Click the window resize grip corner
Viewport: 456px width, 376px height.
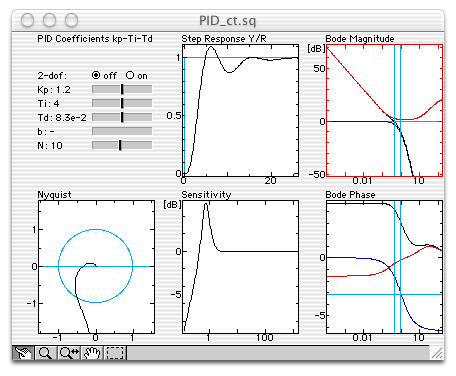(x=437, y=353)
